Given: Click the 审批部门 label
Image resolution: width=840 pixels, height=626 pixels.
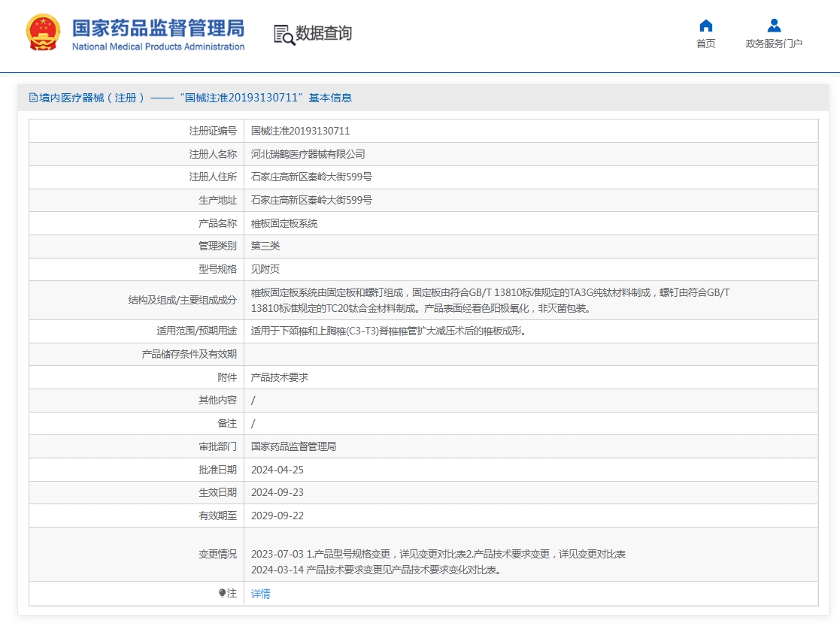Looking at the screenshot, I should pyautogui.click(x=217, y=446).
